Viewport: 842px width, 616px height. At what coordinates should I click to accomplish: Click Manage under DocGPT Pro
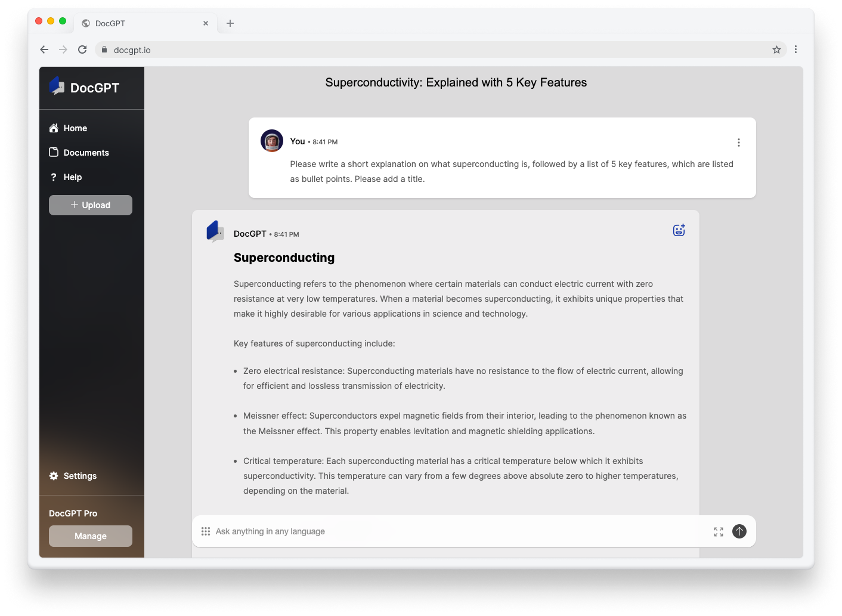[90, 536]
